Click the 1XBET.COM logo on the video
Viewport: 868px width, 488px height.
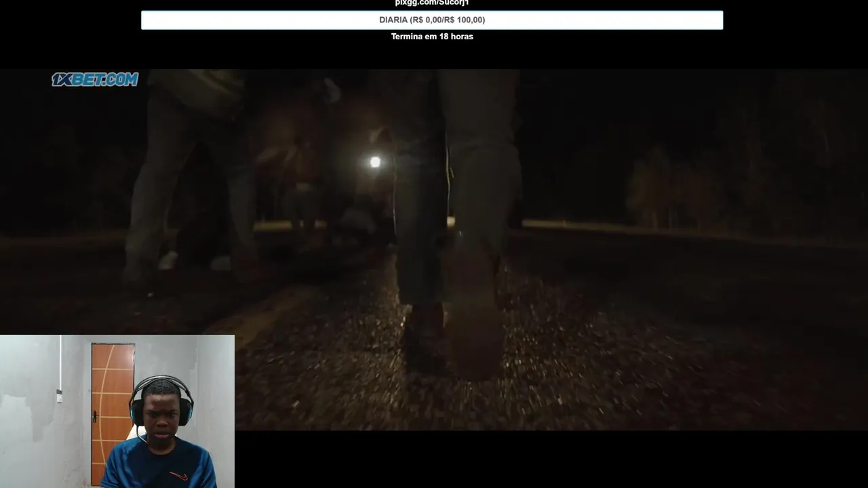tap(95, 79)
